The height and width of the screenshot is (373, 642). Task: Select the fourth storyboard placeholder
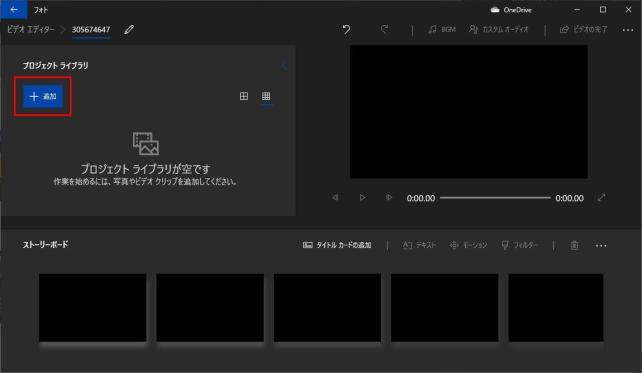coord(445,307)
